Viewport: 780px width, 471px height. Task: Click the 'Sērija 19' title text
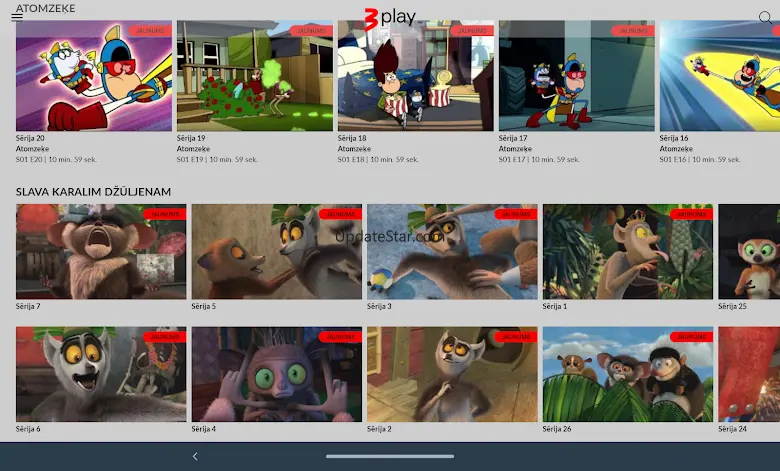(191, 138)
